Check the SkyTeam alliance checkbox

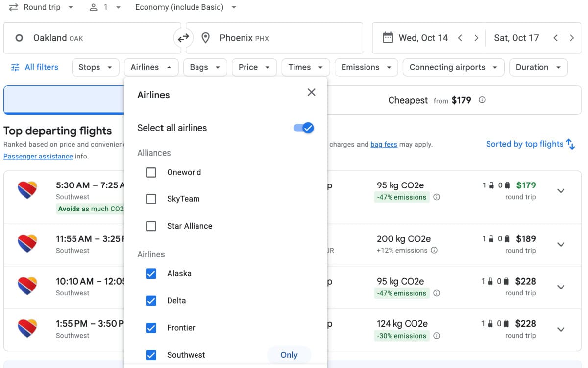tap(151, 199)
